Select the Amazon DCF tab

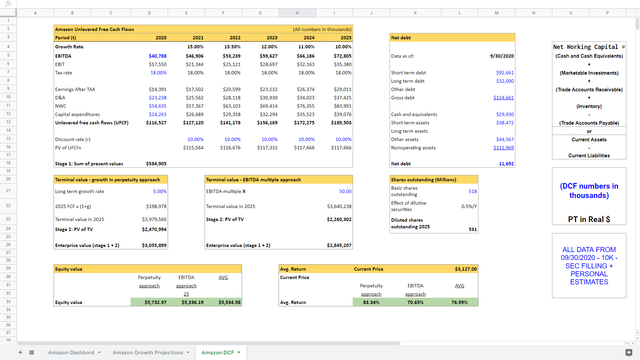click(x=218, y=352)
